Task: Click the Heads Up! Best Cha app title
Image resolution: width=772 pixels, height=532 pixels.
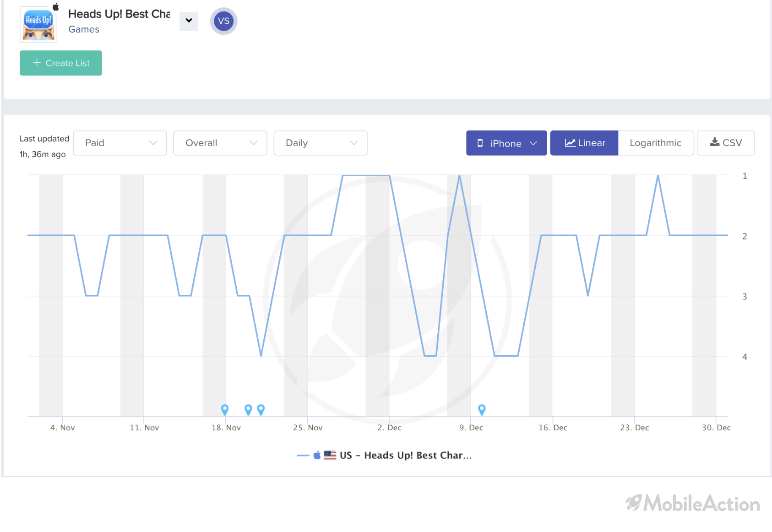Action: coord(119,14)
